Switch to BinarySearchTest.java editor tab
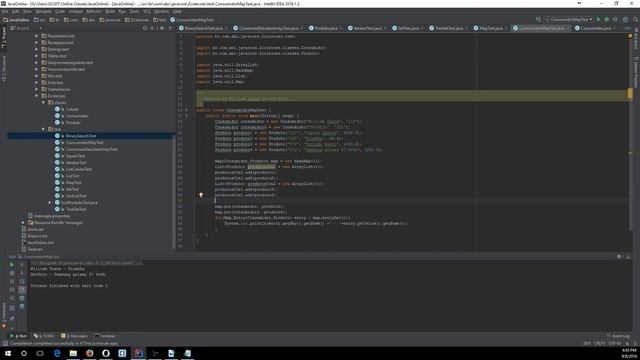The height and width of the screenshot is (360, 640). (x=203, y=28)
